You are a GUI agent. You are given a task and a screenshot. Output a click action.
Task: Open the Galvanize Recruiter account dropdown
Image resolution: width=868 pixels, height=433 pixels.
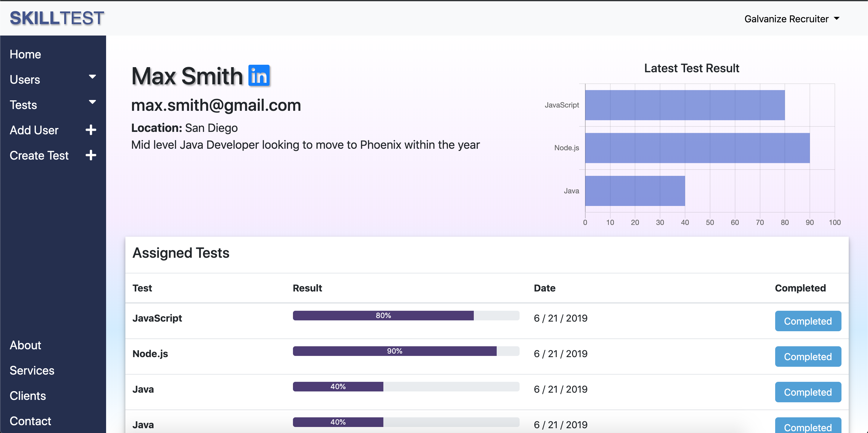[792, 19]
